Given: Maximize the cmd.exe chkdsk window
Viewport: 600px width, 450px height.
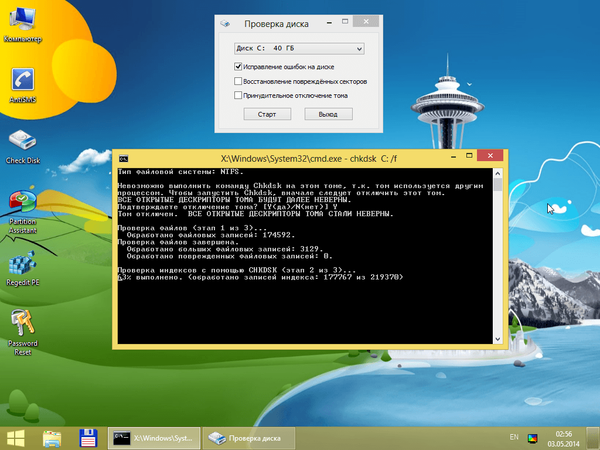Looking at the screenshot, I should point(469,156).
